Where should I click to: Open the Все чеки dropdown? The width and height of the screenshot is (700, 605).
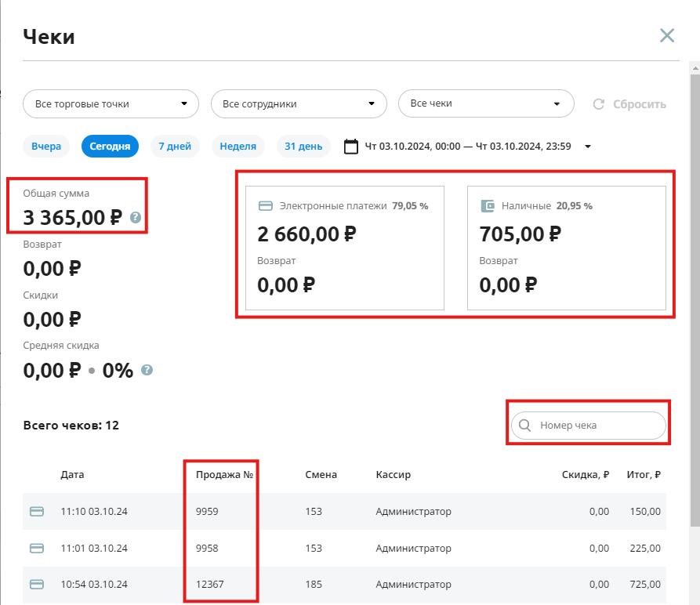(486, 103)
